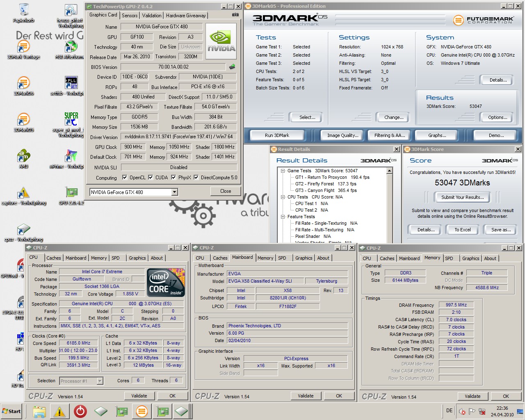Click Submit Your Results... button
525x420 pixels.
462,197
